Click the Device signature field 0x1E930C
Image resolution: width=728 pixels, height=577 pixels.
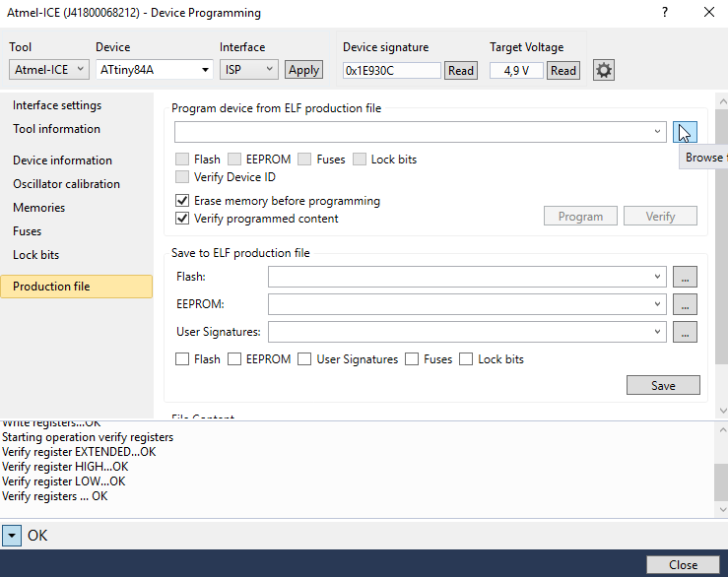coord(392,71)
